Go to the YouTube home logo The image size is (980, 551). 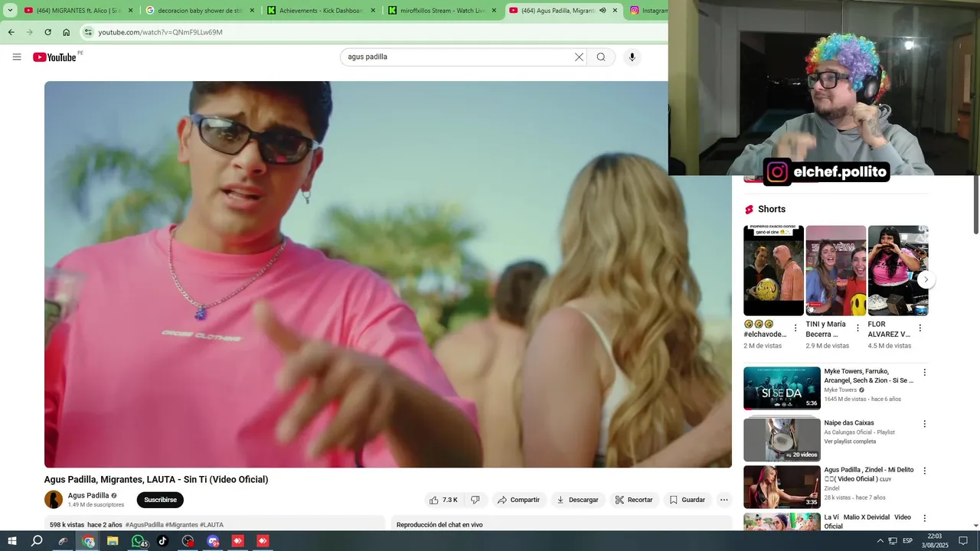click(x=55, y=57)
